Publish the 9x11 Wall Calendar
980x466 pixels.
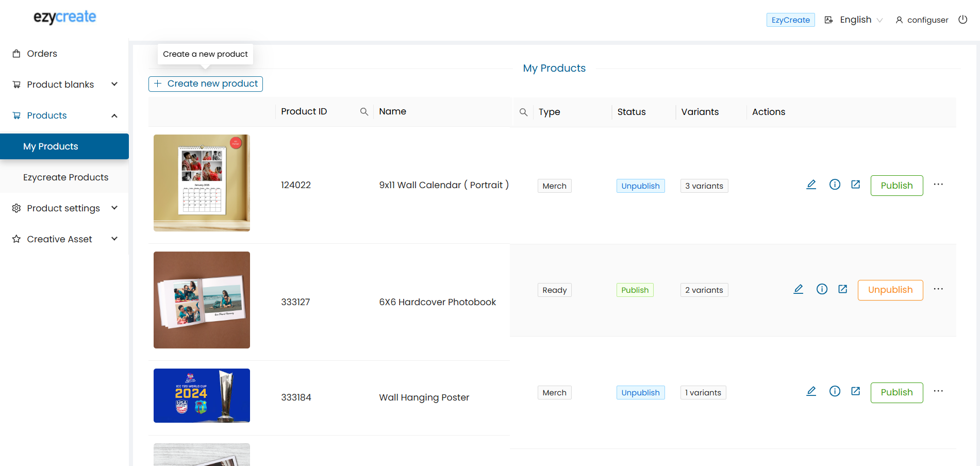[896, 186]
